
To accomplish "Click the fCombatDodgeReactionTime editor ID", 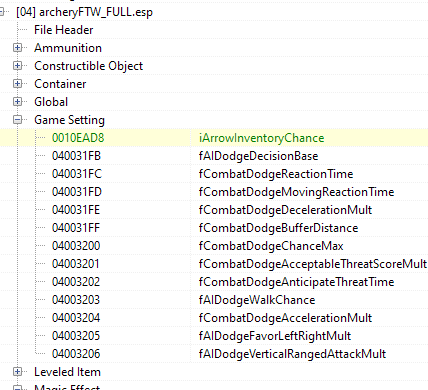I will (x=276, y=174).
